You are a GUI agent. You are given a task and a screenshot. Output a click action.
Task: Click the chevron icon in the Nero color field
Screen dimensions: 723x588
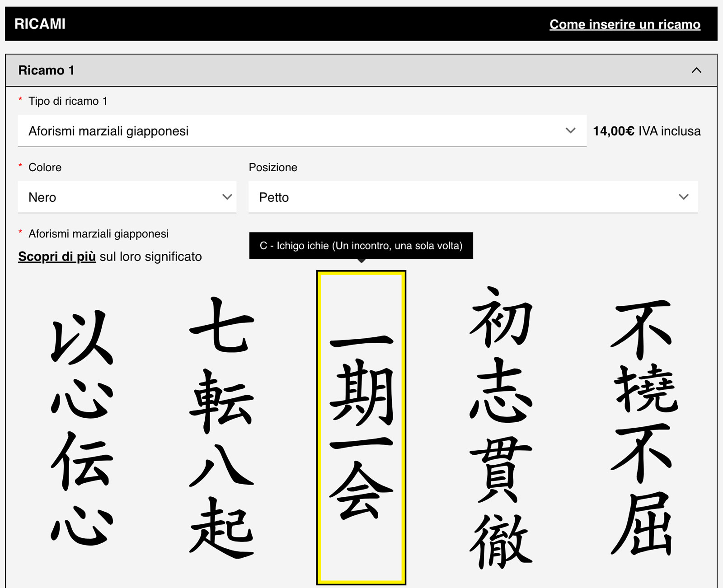(227, 197)
